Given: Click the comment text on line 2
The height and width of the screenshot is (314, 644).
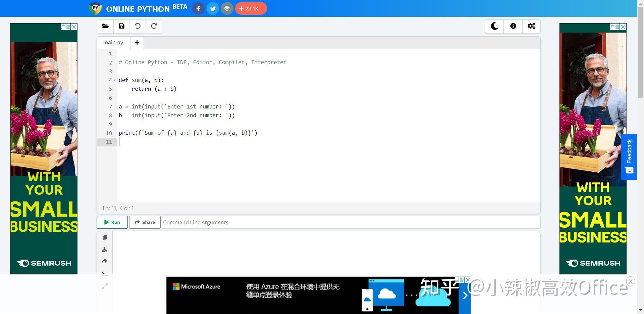Looking at the screenshot, I should click(x=203, y=62).
